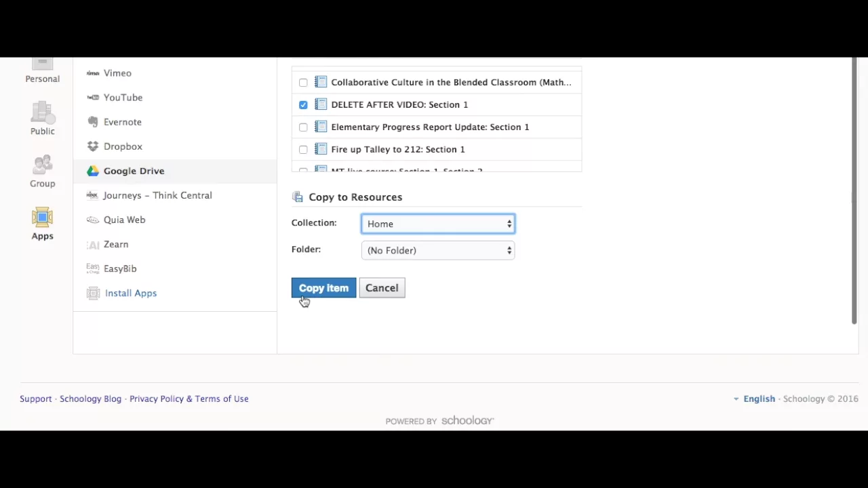Image resolution: width=868 pixels, height=488 pixels.
Task: Click the Journeys Think Central icon
Action: click(x=93, y=195)
